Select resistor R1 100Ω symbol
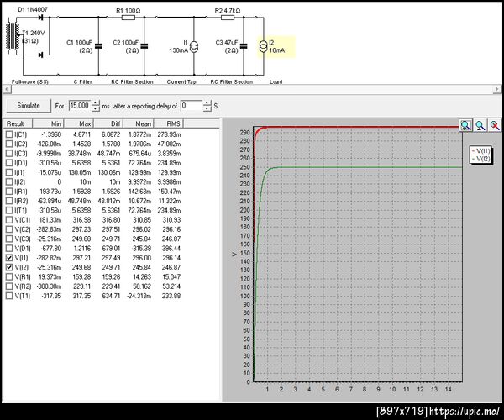The image size is (504, 420). point(129,18)
